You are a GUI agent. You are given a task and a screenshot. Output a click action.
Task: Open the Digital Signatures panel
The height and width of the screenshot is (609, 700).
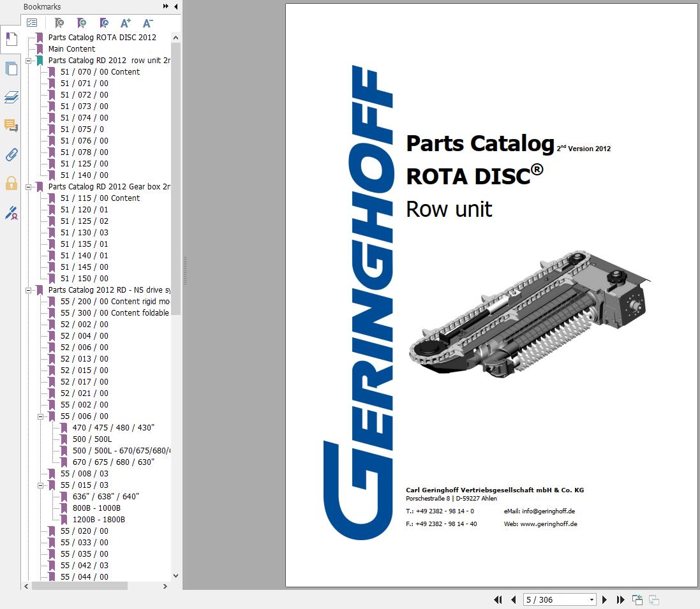(11, 212)
